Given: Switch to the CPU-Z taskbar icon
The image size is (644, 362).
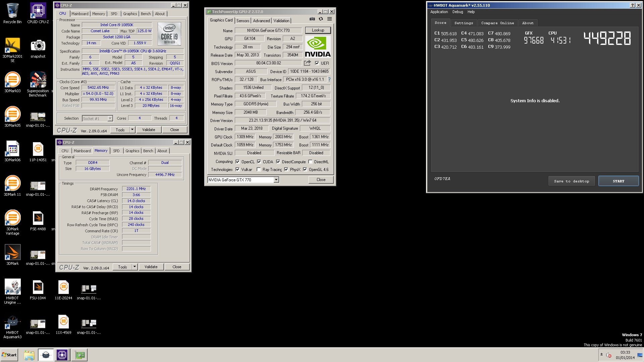Looking at the screenshot, I should coord(62,355).
